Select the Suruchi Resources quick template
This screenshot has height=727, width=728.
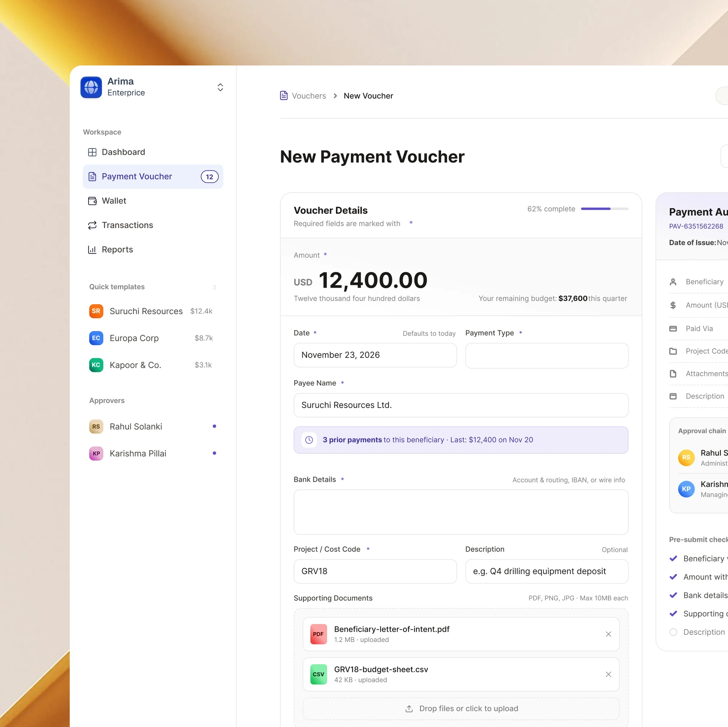click(146, 311)
